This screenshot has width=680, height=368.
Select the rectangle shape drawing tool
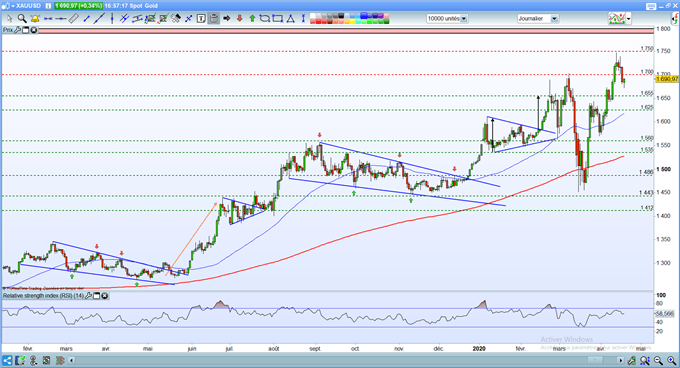click(278, 19)
